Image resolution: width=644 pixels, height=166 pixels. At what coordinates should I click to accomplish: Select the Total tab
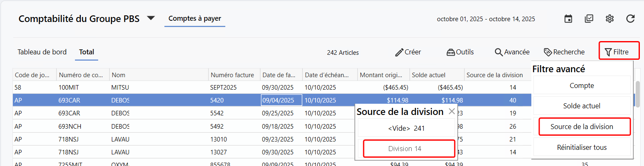point(87,52)
